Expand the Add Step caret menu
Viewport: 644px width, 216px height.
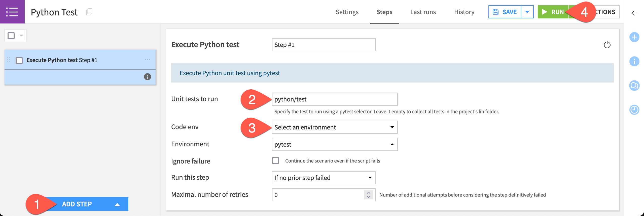117,204
